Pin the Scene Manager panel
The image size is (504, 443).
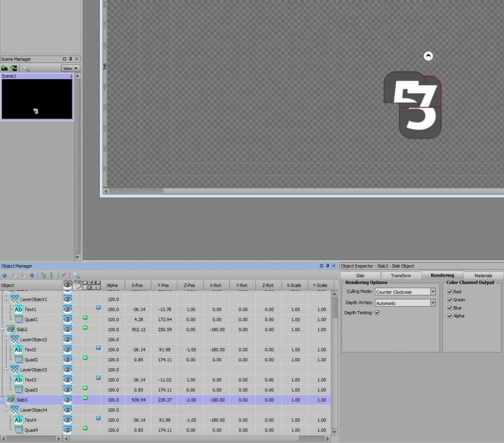[70, 59]
